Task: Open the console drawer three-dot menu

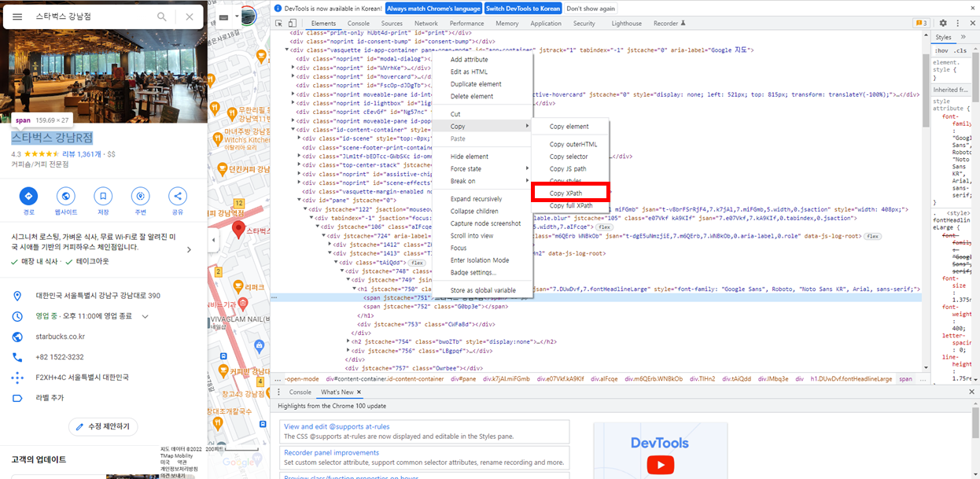Action: [x=278, y=392]
